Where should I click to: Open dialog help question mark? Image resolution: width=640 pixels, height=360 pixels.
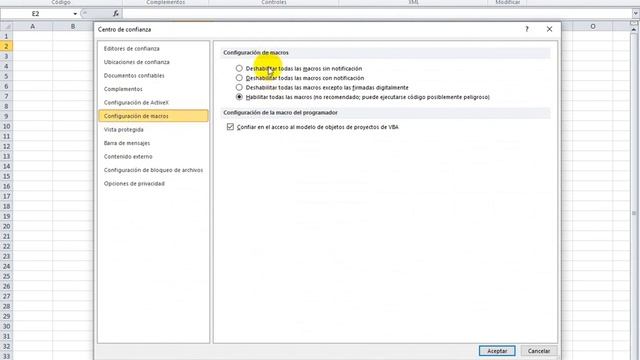coord(527,29)
